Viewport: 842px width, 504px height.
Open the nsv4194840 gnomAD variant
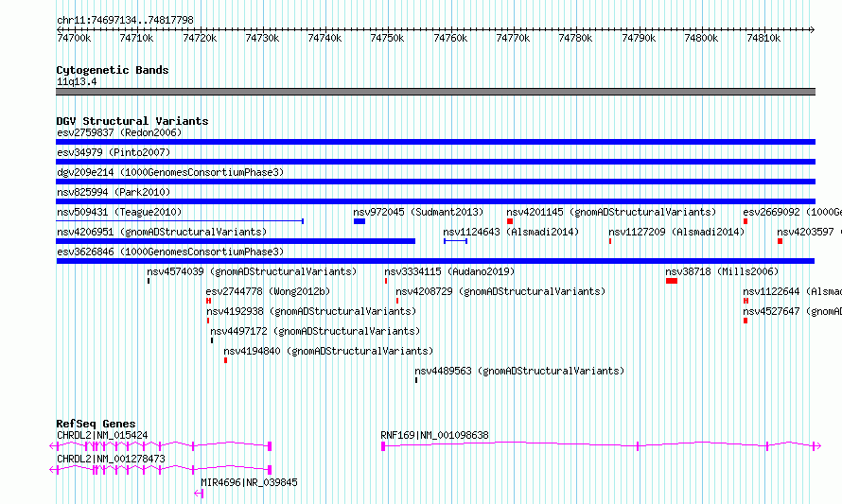tap(225, 360)
